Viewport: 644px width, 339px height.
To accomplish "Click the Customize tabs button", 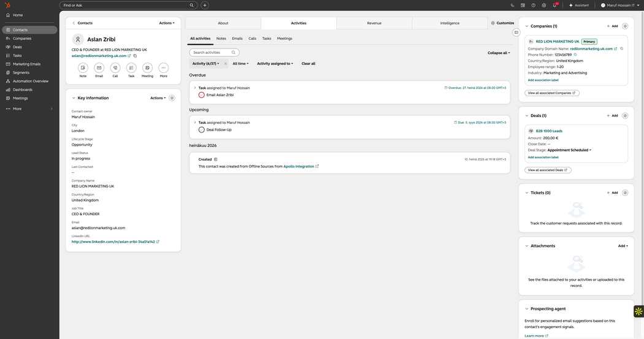I will [x=502, y=23].
